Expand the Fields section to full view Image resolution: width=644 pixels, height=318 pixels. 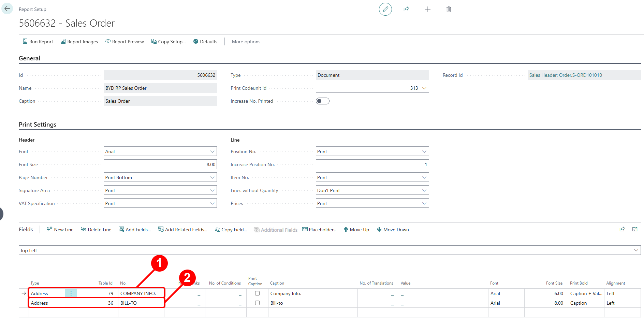634,229
